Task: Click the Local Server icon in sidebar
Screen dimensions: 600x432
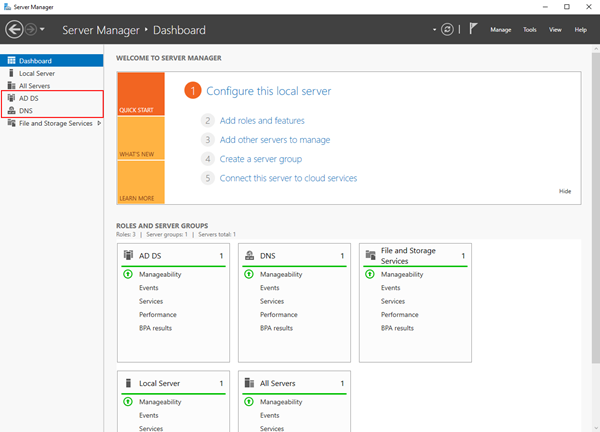Action: pos(11,73)
